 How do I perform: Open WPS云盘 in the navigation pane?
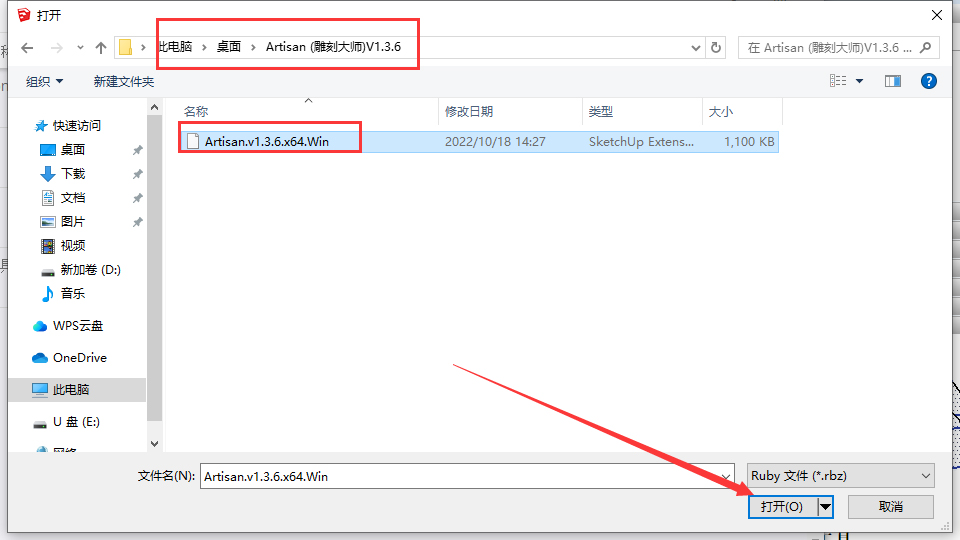click(78, 326)
